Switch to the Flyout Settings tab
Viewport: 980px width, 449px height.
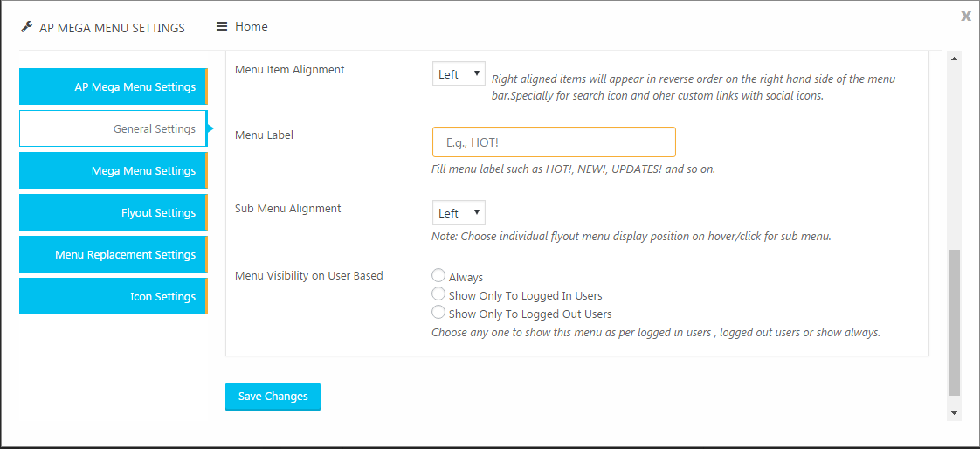114,212
